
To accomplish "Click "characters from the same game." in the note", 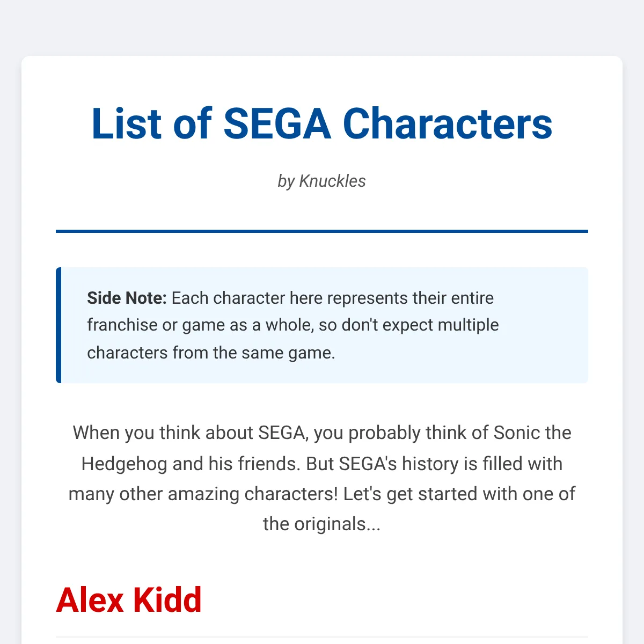I will (x=211, y=353).
